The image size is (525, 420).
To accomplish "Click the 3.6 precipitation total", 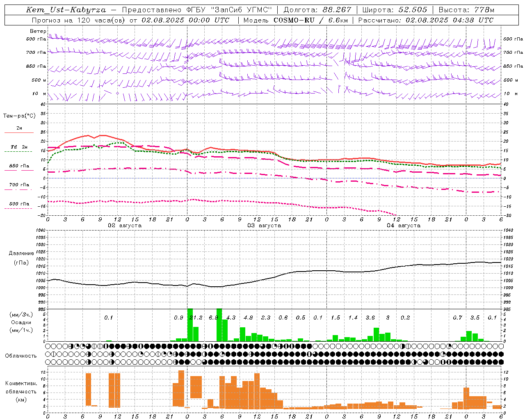I will point(370,318).
